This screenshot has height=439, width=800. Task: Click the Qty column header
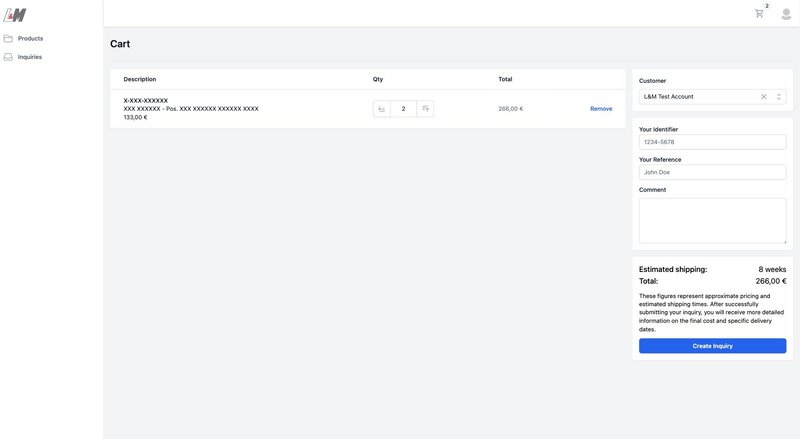[x=378, y=79]
